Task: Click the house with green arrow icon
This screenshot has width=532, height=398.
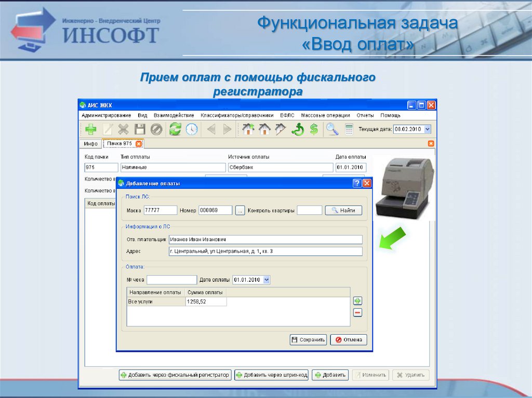Action: coord(248,129)
